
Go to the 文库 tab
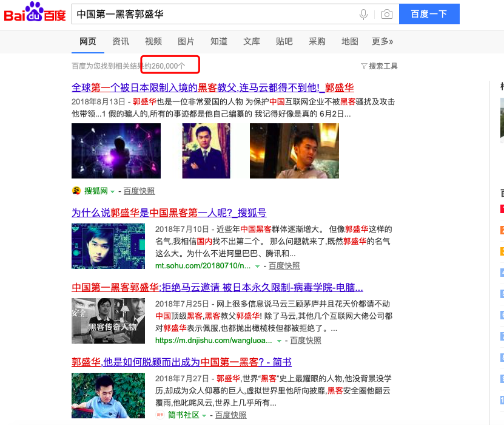(x=252, y=41)
